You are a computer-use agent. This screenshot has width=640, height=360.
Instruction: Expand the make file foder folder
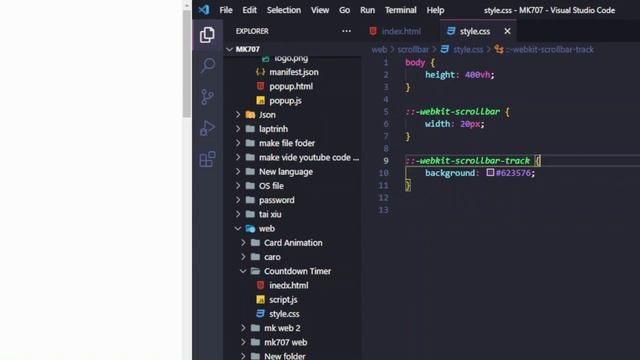point(238,143)
